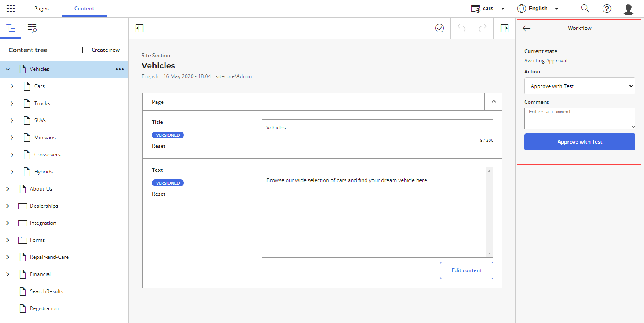The width and height of the screenshot is (644, 323).
Task: Expand the Integration folder node
Action: tap(8, 223)
